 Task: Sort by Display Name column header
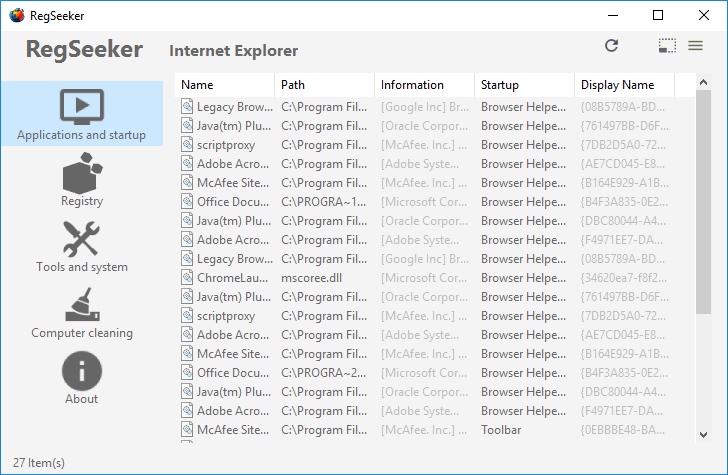tap(624, 85)
